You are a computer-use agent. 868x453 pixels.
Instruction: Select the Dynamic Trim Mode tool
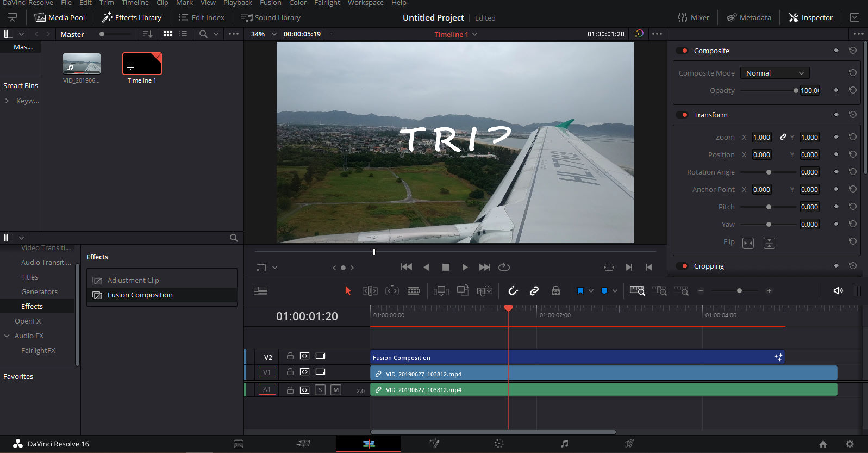click(392, 291)
